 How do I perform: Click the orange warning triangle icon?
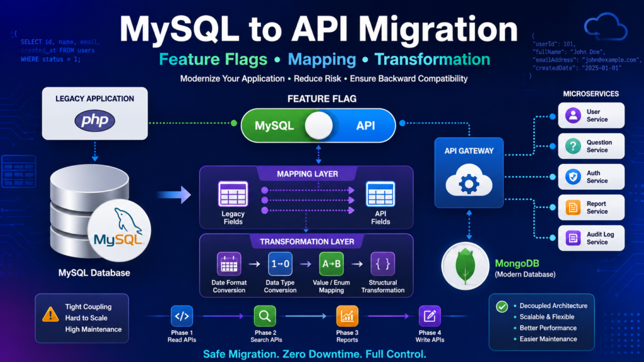point(50,314)
